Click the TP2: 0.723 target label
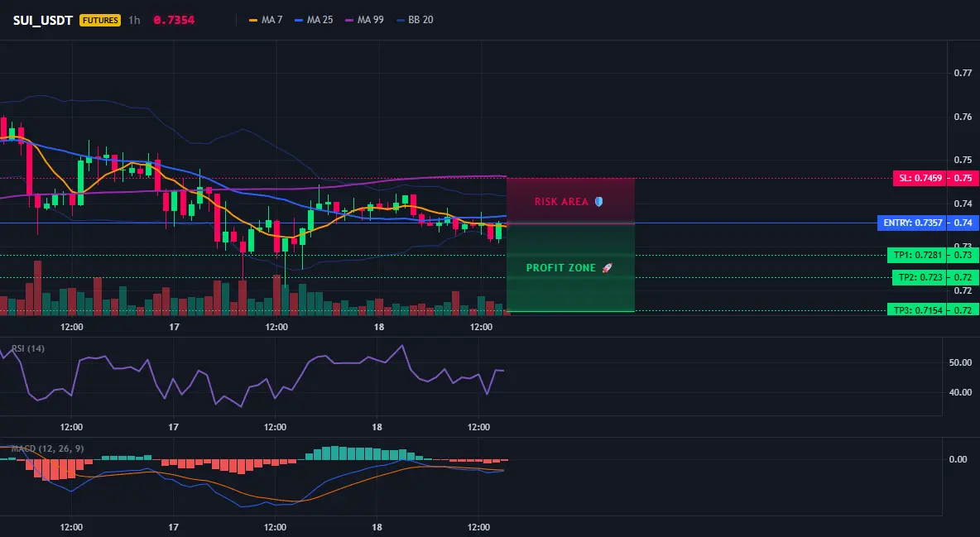 920,277
